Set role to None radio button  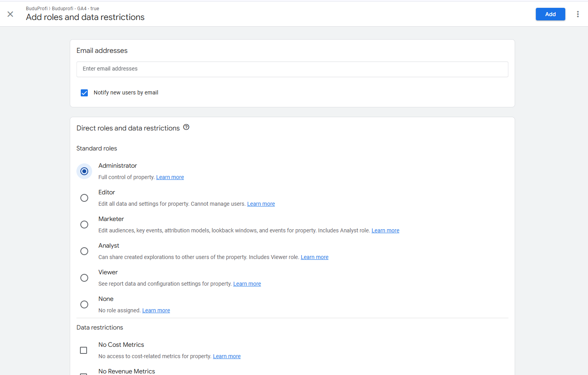[x=84, y=304]
